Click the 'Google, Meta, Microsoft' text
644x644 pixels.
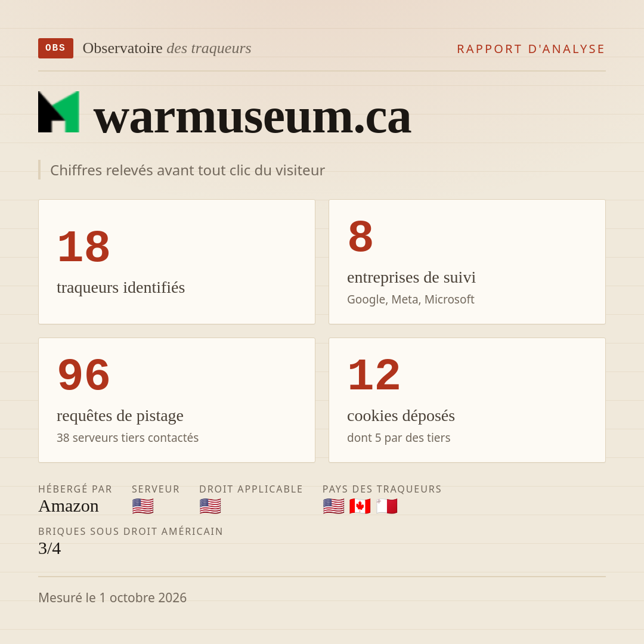pyautogui.click(x=411, y=299)
